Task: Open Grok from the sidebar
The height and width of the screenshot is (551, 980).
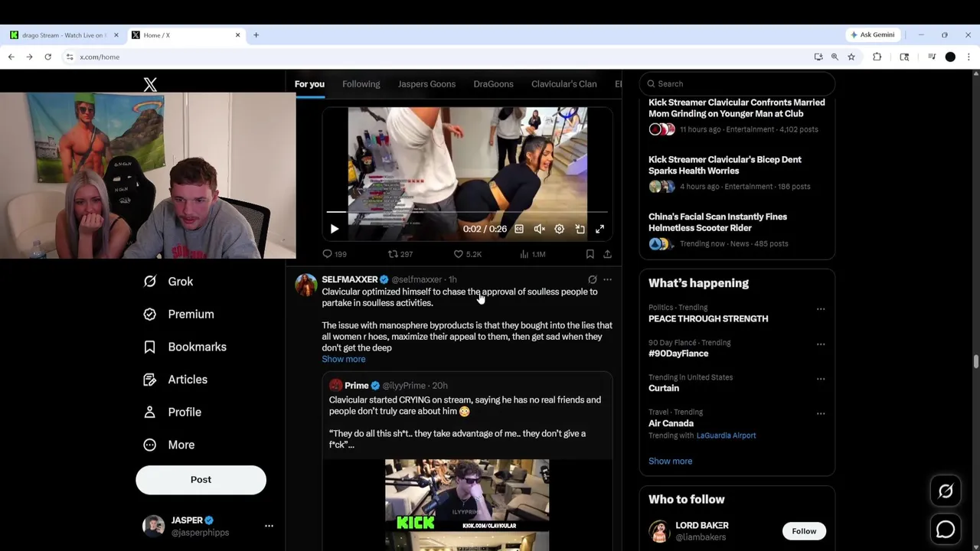Action: [170, 282]
